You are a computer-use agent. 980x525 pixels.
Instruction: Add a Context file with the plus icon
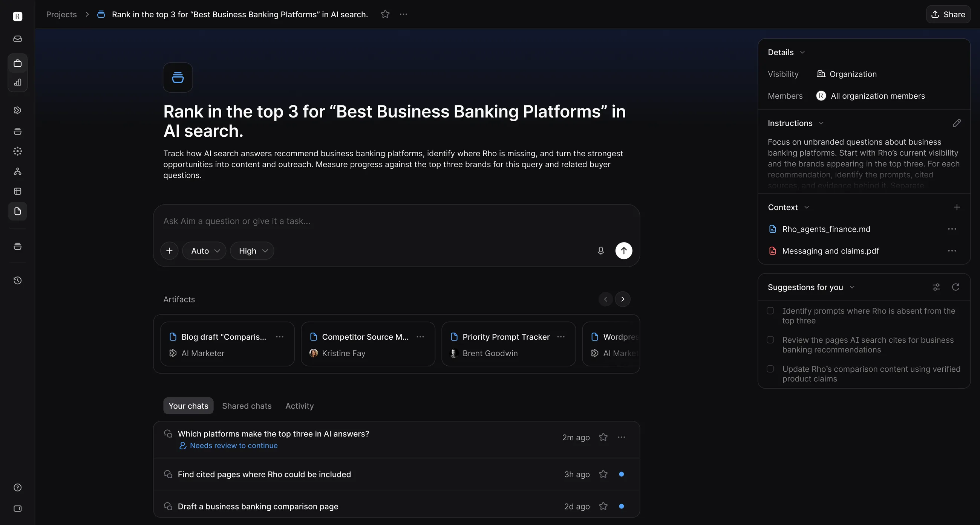click(x=956, y=207)
